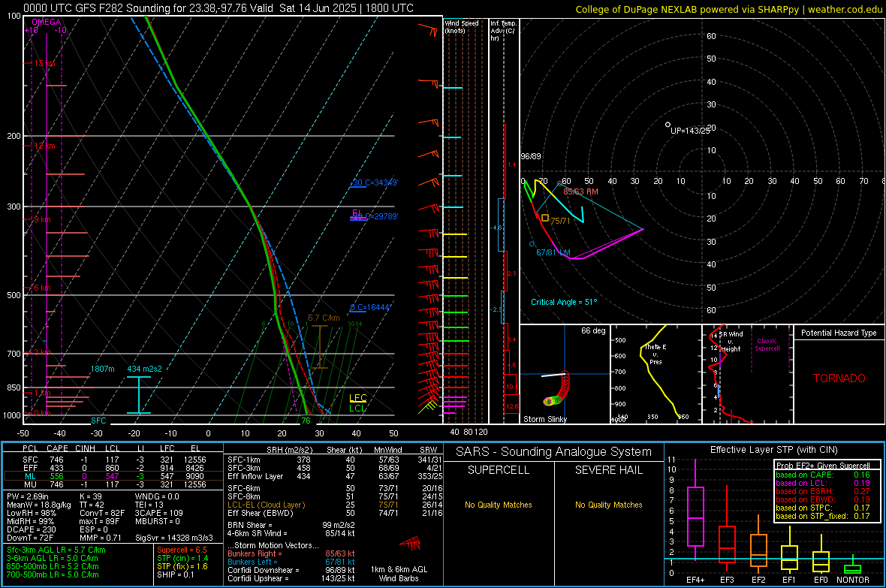Click the 30 C=34349' level label
Image resolution: width=886 pixels, height=588 pixels.
(x=375, y=182)
